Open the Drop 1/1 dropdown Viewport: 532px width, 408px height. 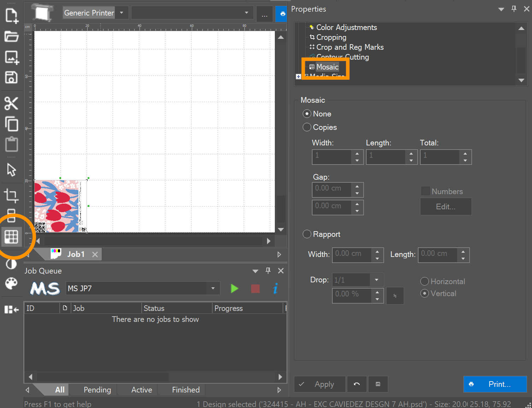pyautogui.click(x=377, y=280)
